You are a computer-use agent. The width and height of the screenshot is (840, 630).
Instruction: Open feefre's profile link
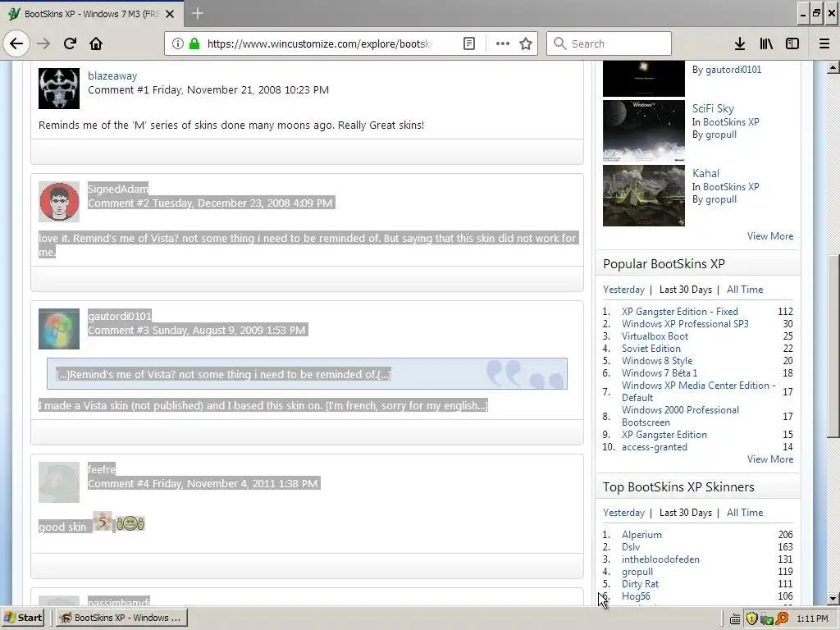pos(102,469)
